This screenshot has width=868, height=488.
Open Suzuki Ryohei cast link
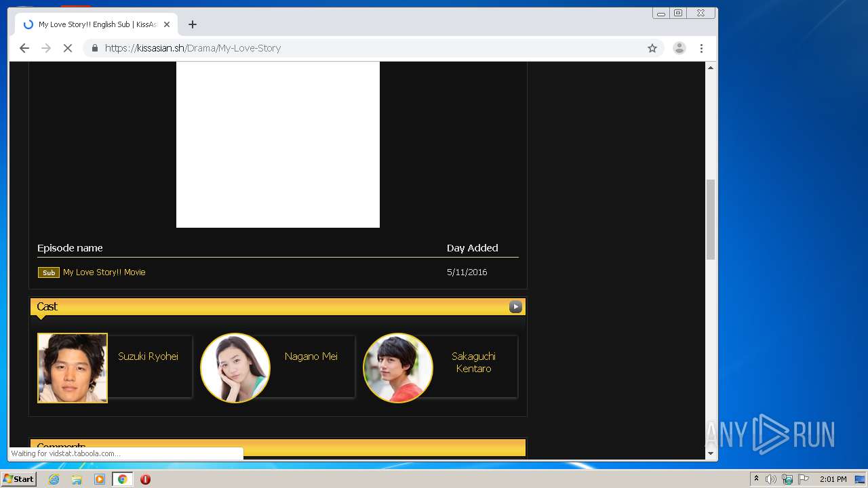click(x=148, y=357)
